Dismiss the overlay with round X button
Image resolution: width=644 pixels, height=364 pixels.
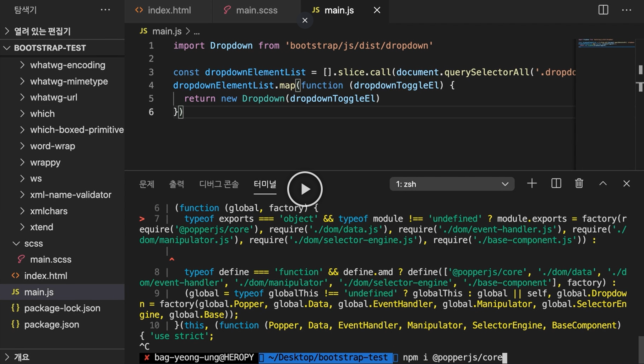(305, 20)
